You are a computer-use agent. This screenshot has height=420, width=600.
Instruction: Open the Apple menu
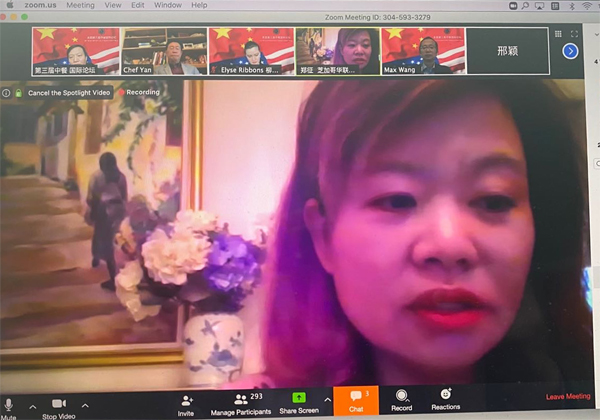tap(10, 5)
